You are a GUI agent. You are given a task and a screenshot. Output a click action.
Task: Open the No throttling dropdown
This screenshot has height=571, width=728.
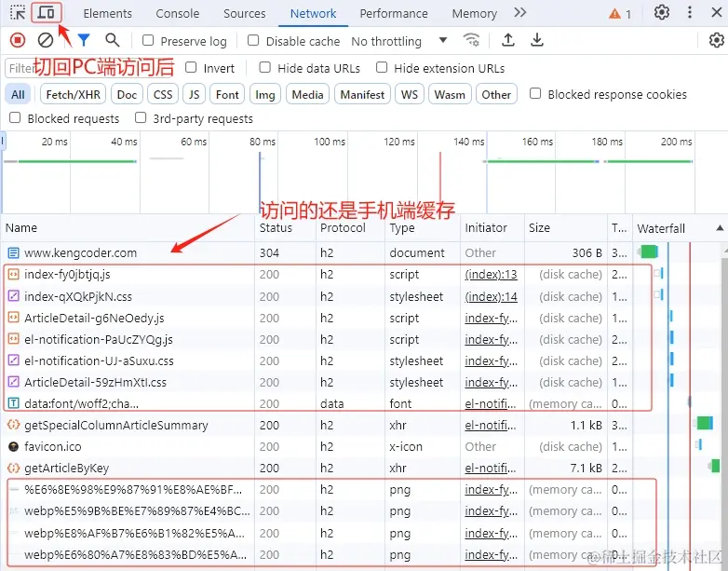click(398, 41)
